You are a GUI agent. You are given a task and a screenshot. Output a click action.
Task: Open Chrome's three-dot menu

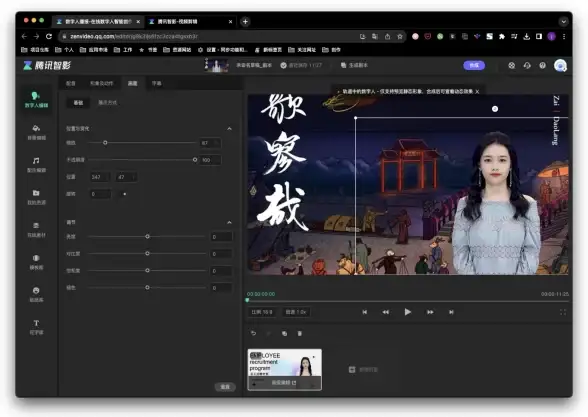564,36
